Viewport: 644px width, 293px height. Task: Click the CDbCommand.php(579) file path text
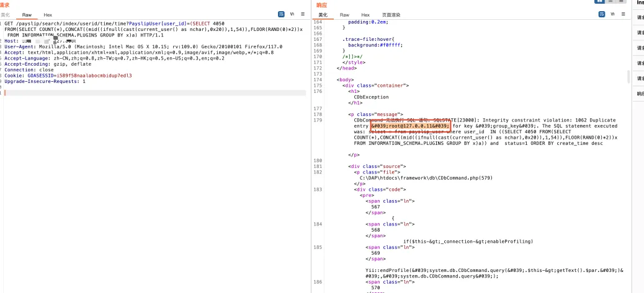[x=426, y=178]
